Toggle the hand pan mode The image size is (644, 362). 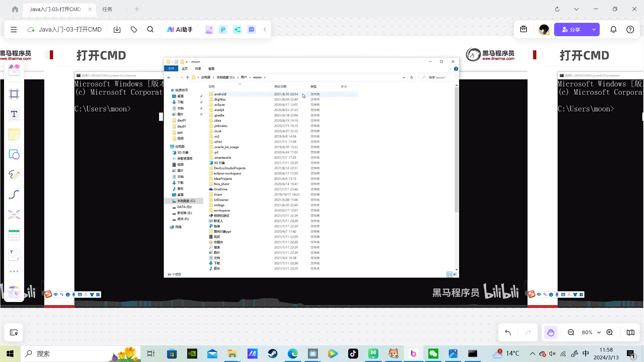(x=550, y=333)
